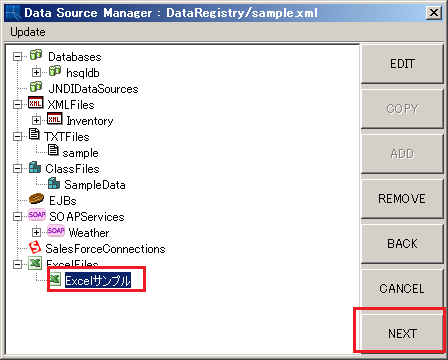Click the SampleData class icon
This screenshot has height=360, width=448.
point(54,183)
